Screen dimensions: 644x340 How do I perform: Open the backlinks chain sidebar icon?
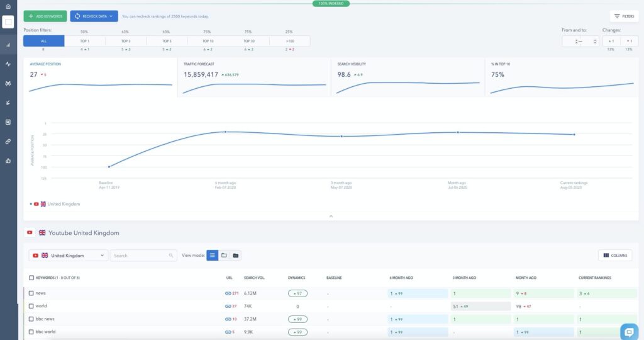point(8,142)
